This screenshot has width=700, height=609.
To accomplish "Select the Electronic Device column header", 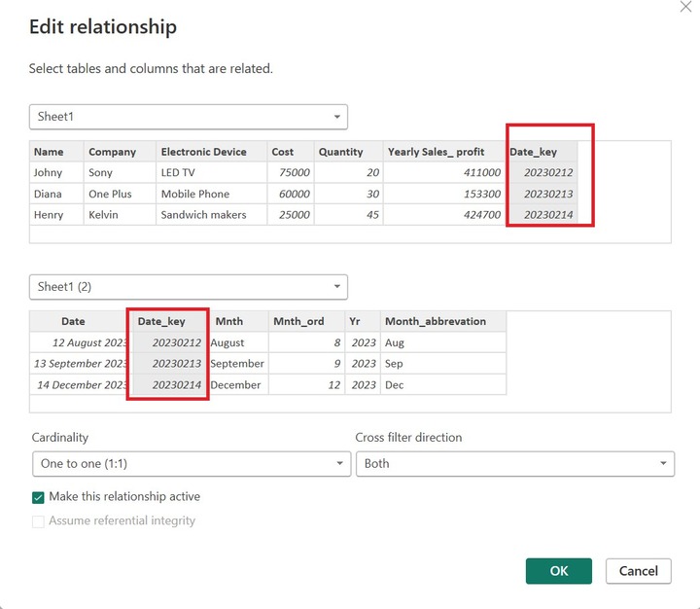I will [x=204, y=152].
